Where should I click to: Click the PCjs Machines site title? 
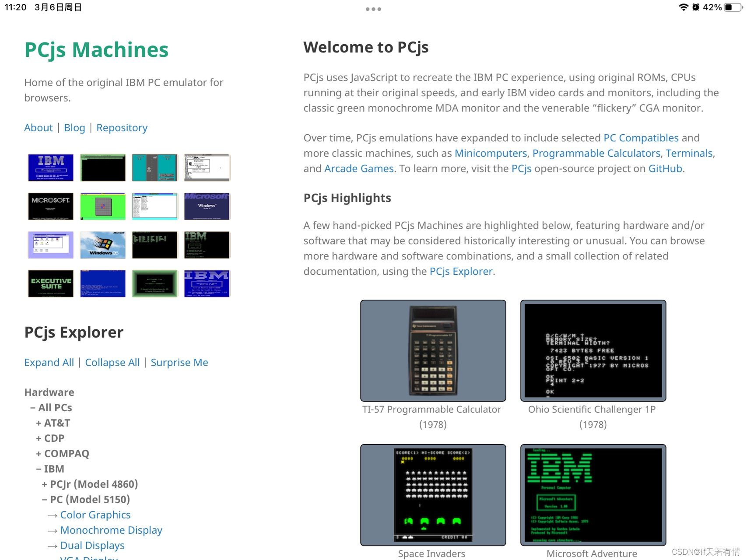(96, 49)
